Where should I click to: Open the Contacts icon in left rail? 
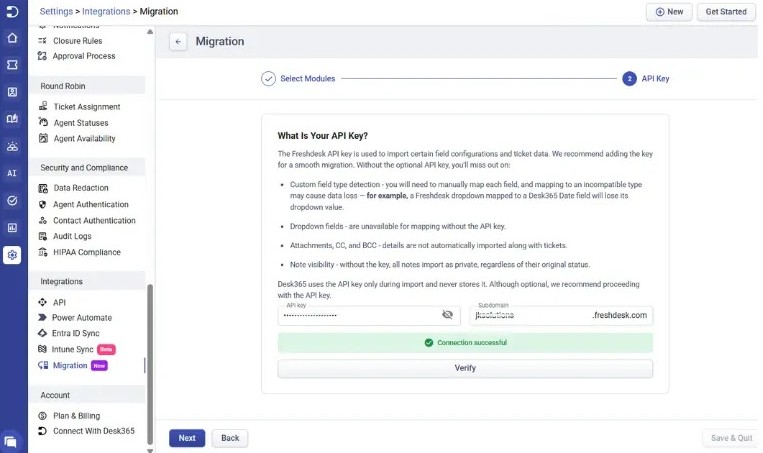point(12,92)
